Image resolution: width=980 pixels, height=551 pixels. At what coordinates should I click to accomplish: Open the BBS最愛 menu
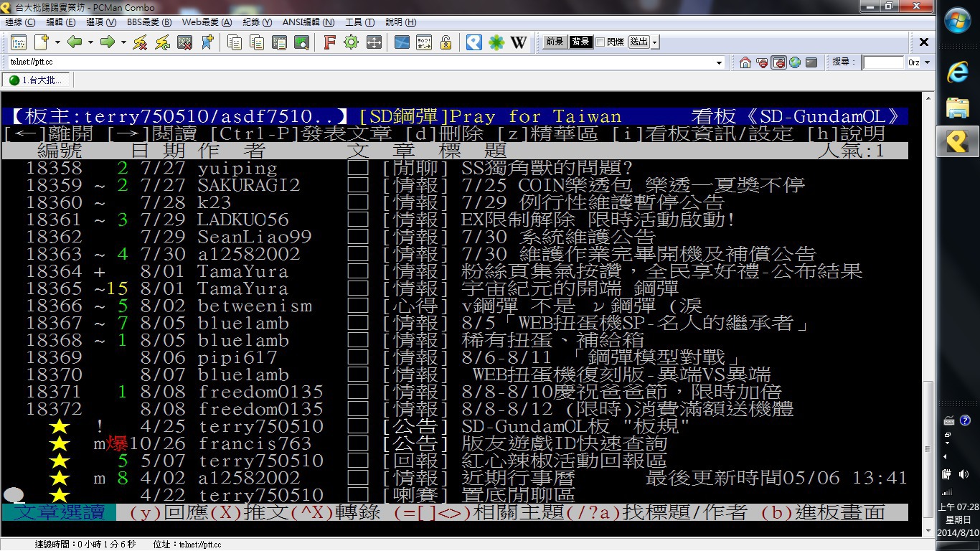coord(149,22)
